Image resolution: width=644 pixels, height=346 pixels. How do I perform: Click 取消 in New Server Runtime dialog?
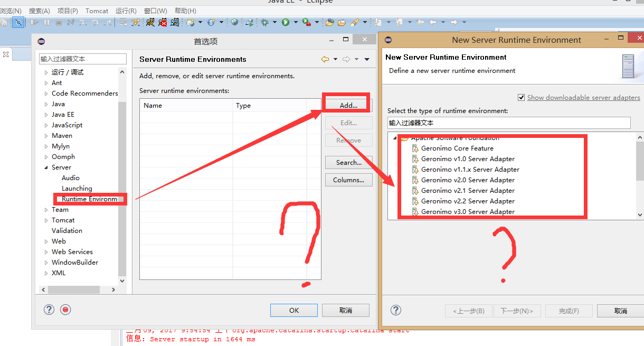pos(621,311)
